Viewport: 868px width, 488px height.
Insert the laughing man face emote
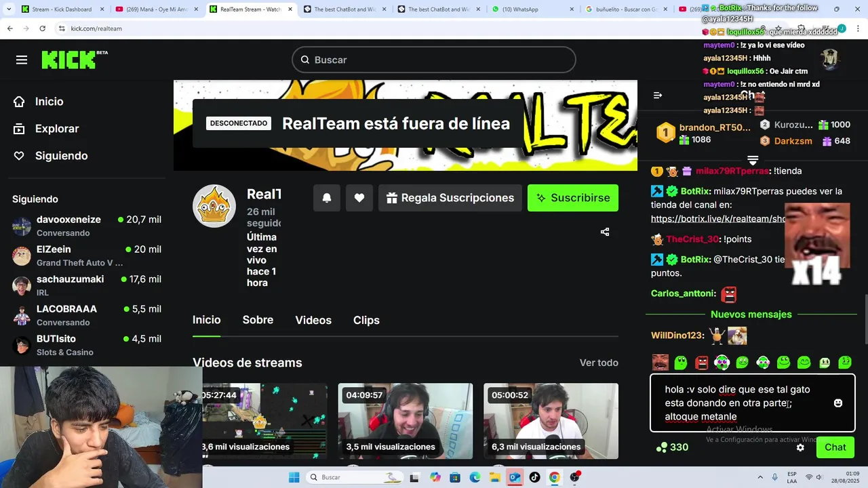(x=660, y=363)
